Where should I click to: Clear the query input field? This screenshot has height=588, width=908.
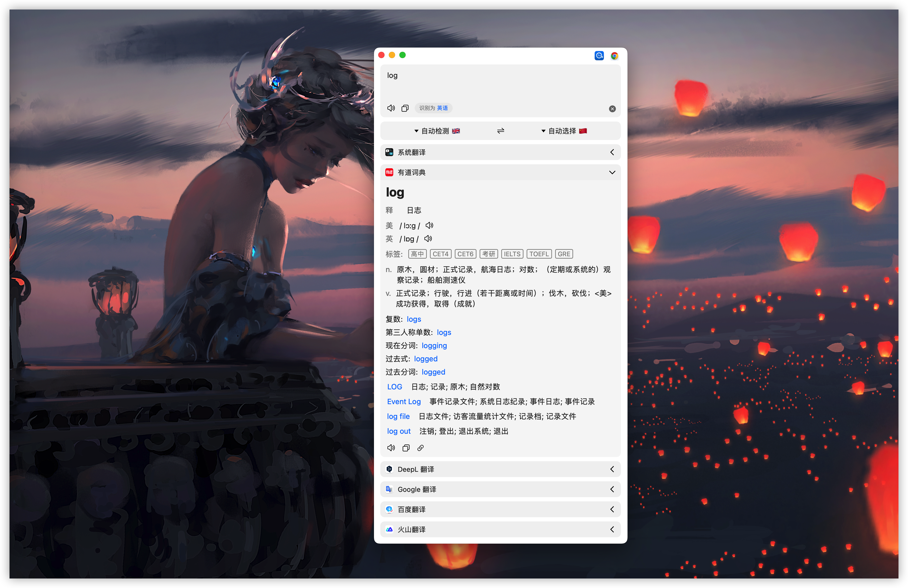click(612, 109)
